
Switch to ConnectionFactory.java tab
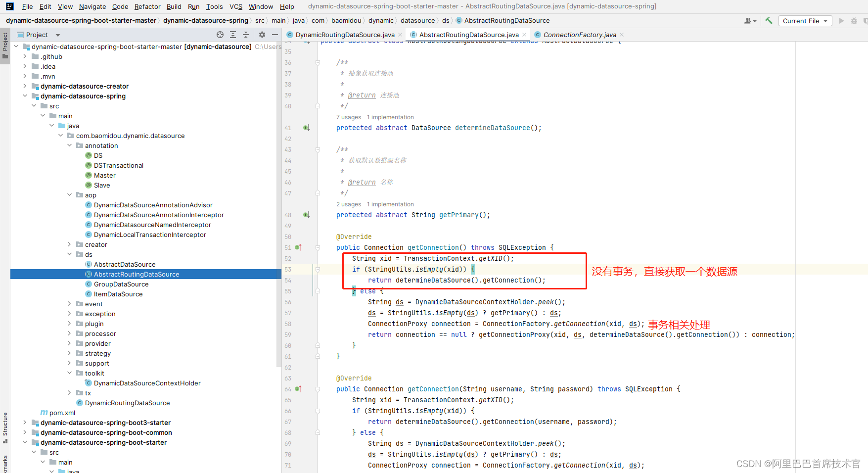[579, 35]
